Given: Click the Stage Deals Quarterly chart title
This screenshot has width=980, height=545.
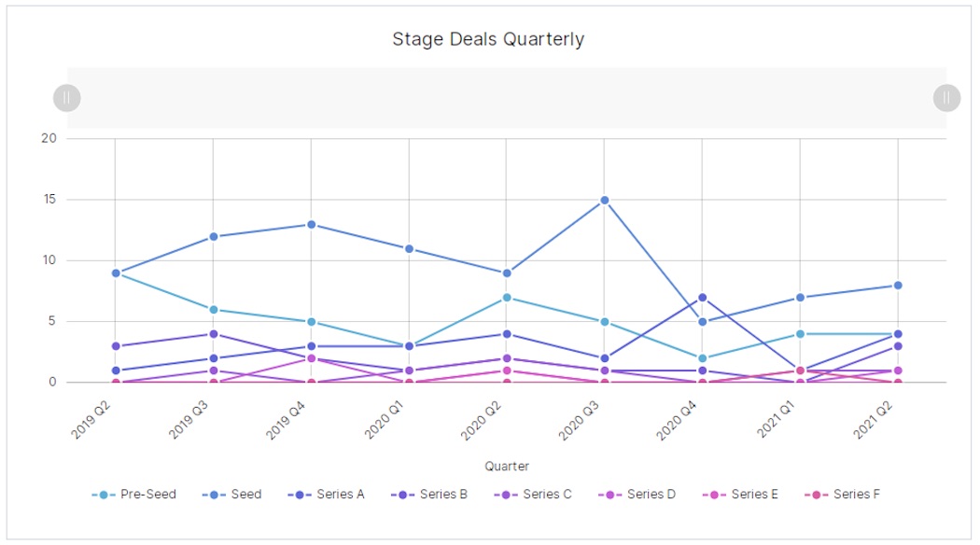Looking at the screenshot, I should coord(489,39).
